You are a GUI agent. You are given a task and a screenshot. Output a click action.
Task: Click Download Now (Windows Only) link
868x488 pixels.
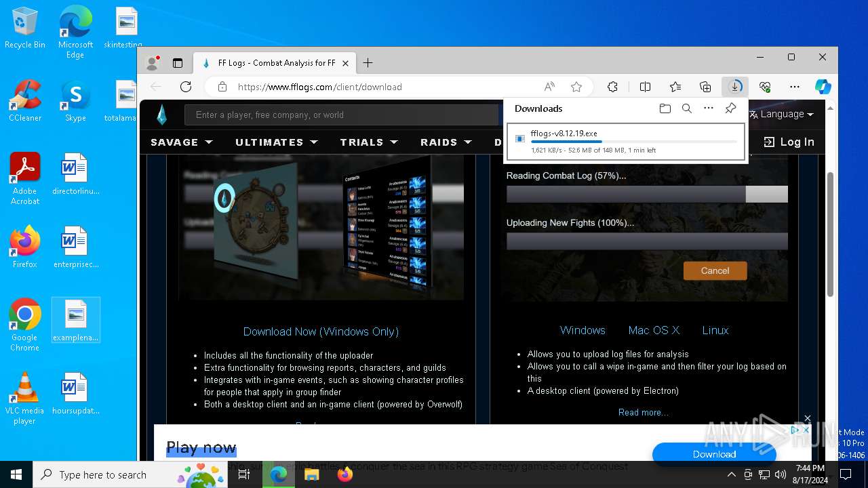click(321, 331)
